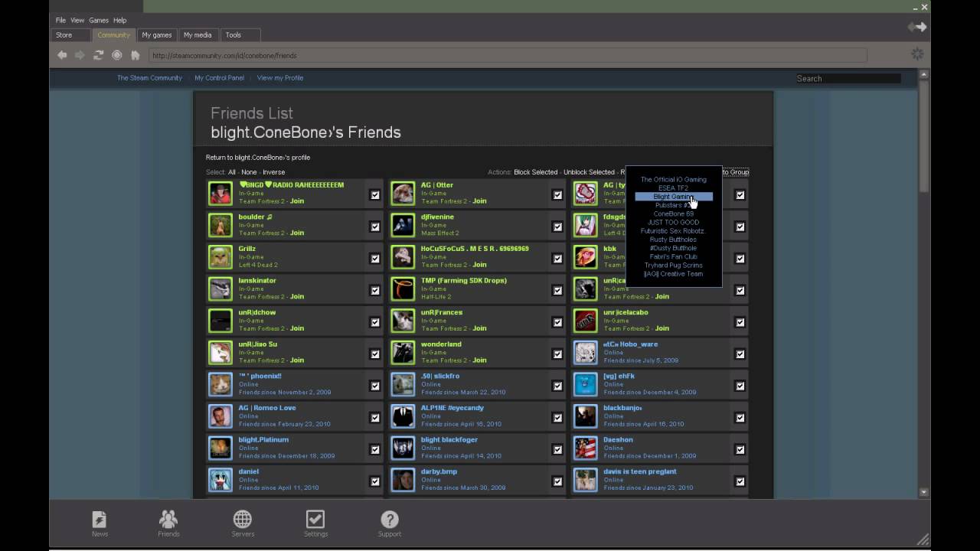The image size is (980, 551).
Task: Switch to the My games tab
Action: pyautogui.click(x=157, y=35)
